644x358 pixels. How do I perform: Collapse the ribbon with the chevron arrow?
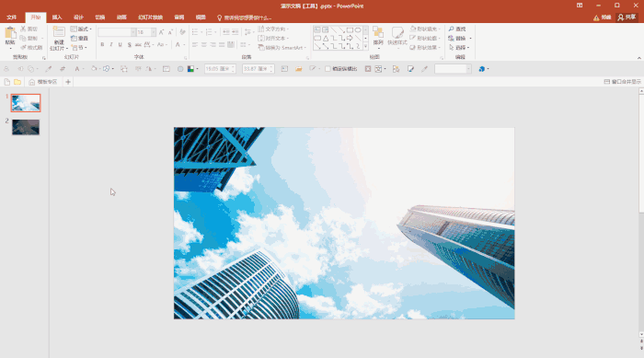pyautogui.click(x=639, y=58)
